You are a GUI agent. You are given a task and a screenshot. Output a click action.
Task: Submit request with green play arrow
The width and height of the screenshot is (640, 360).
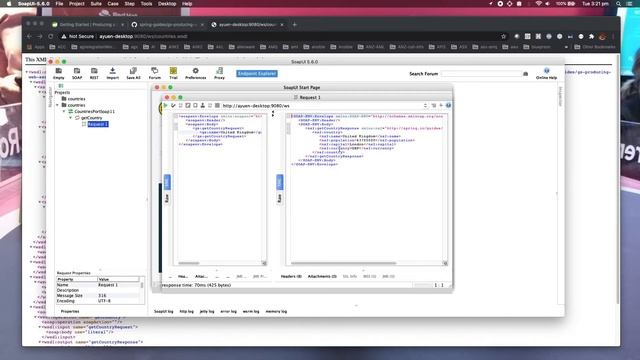click(x=165, y=105)
